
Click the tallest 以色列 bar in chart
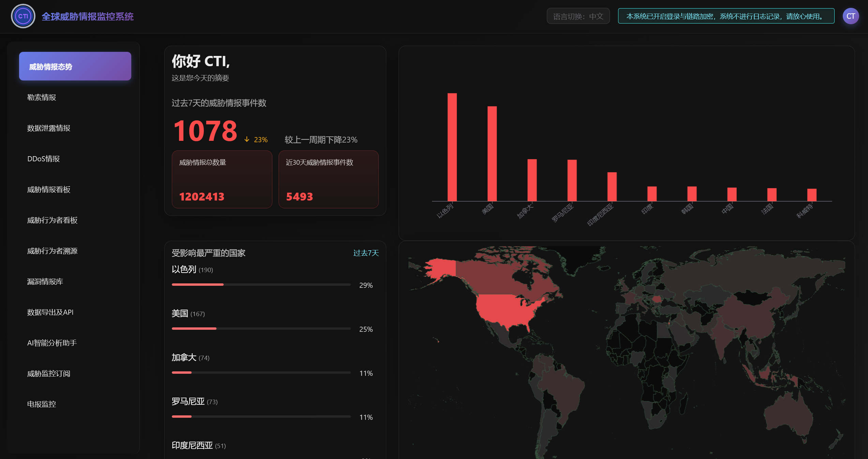(452, 147)
